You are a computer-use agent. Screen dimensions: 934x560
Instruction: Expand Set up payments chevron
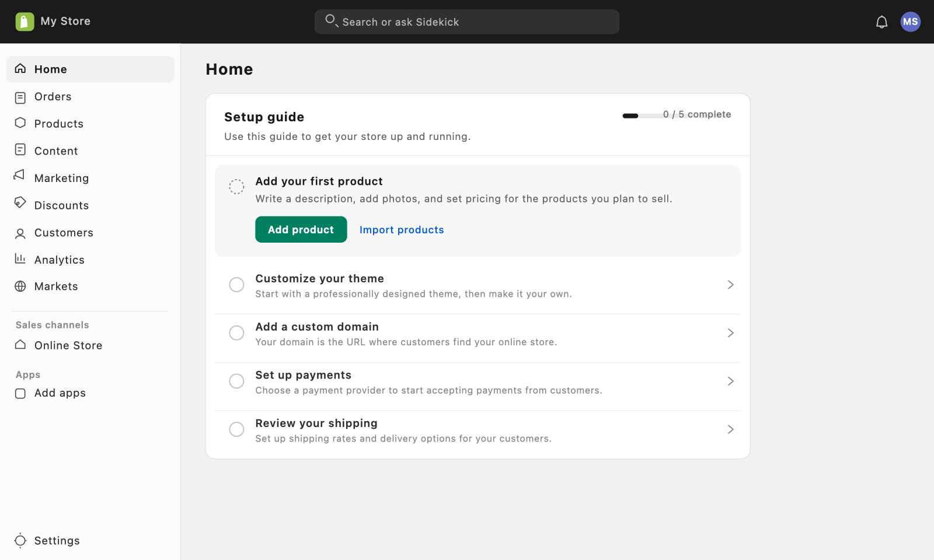point(730,381)
